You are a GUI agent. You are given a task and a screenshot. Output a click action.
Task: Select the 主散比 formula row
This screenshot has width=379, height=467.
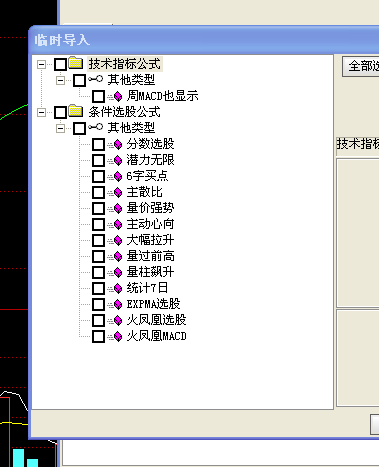pos(144,192)
